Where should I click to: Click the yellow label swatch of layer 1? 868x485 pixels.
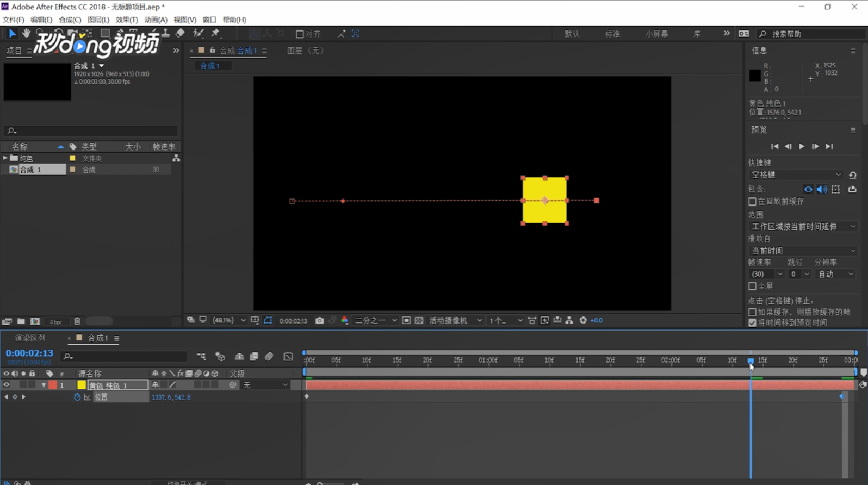pos(82,385)
